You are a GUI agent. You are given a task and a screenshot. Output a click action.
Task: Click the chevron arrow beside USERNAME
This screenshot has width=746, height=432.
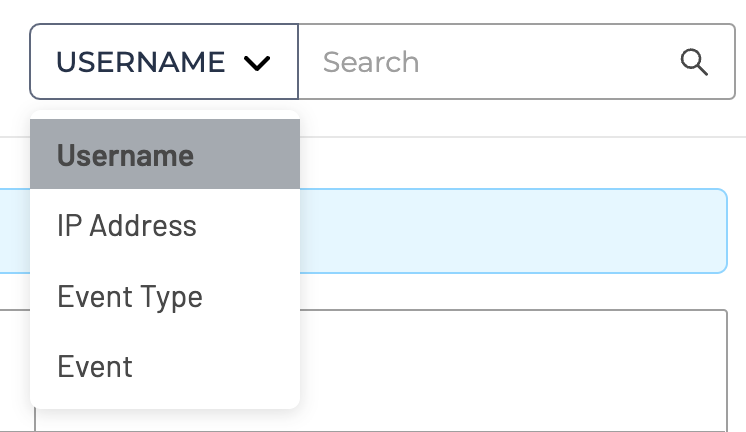click(x=257, y=63)
